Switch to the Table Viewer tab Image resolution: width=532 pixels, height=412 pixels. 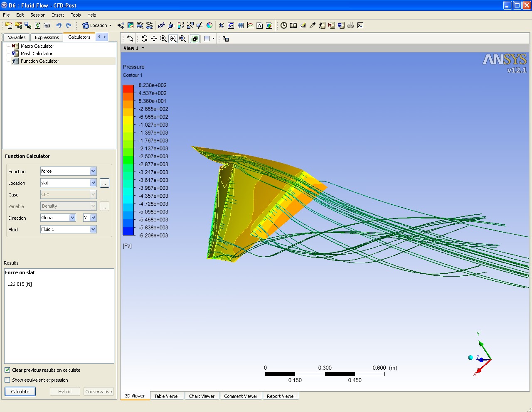[x=167, y=396]
